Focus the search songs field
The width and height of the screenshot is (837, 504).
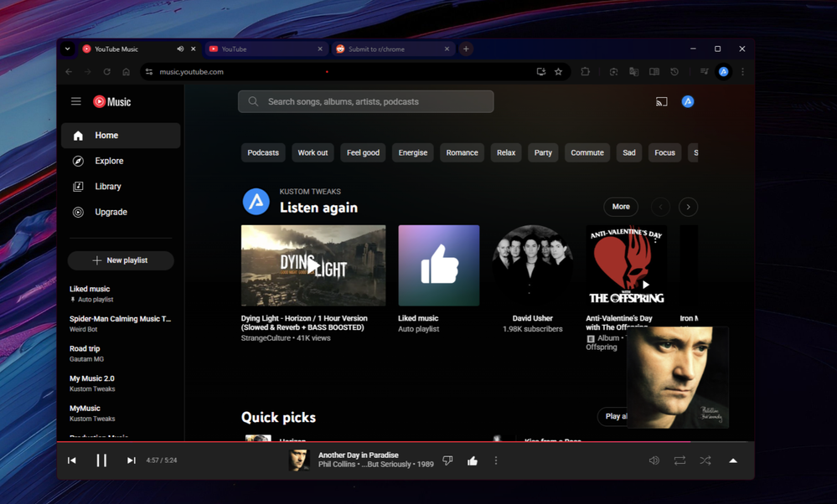365,101
